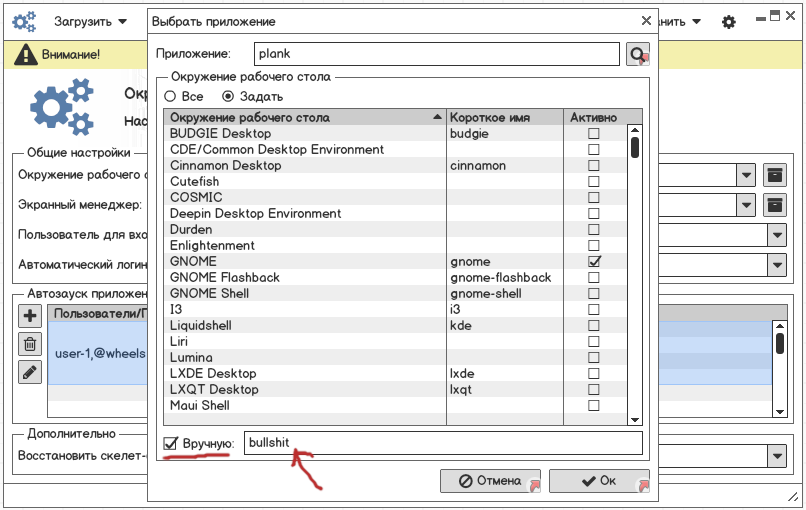Enable Cutefish active checkbox
The height and width of the screenshot is (510, 806).
pos(594,181)
